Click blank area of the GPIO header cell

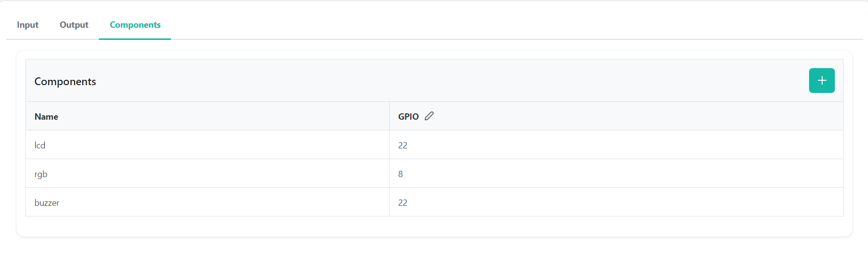(633, 116)
